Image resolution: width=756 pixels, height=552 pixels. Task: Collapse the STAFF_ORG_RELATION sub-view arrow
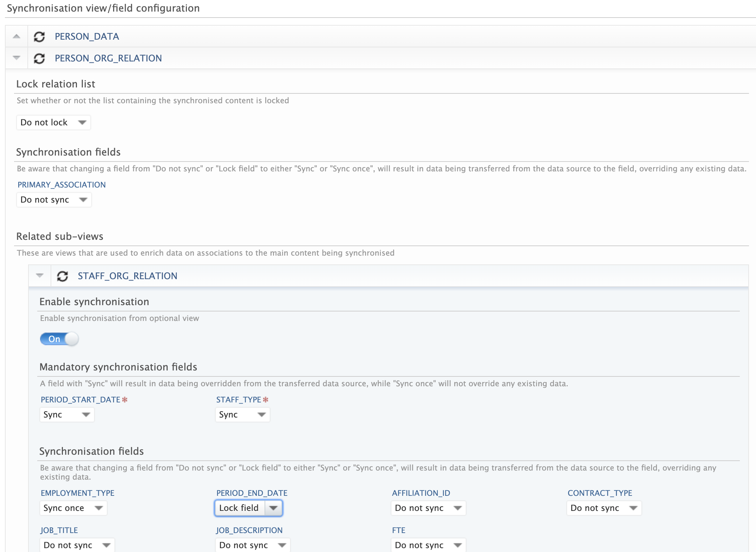pyautogui.click(x=40, y=276)
